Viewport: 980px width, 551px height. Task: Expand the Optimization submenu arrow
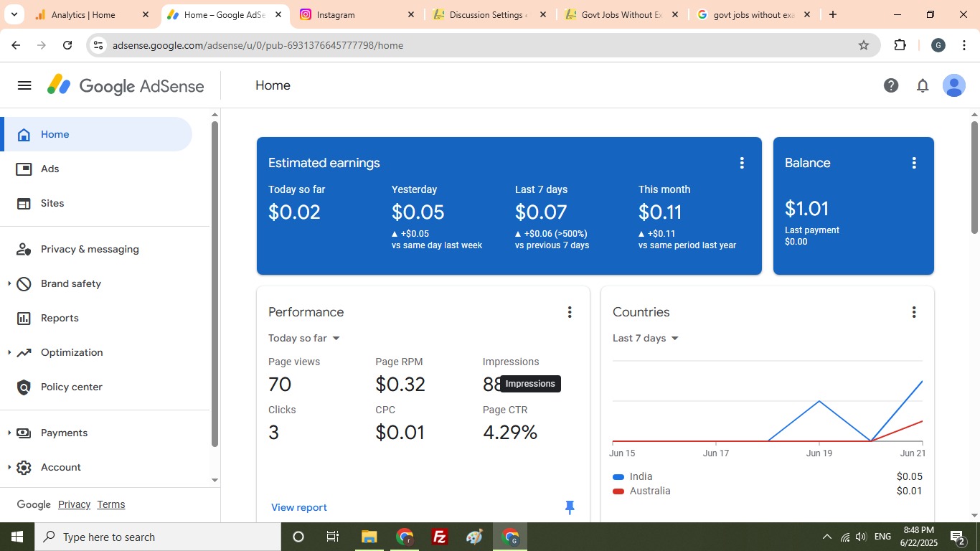point(9,352)
